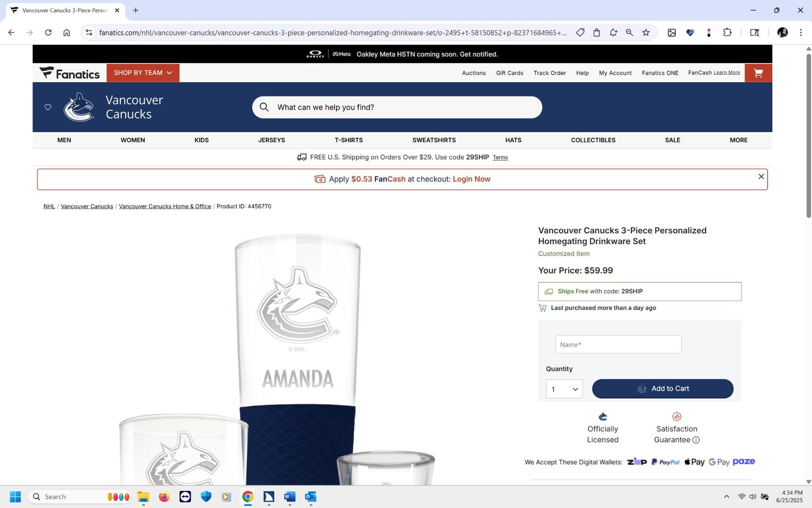This screenshot has width=812, height=508.
Task: Open the JERSEYS menu
Action: [272, 140]
